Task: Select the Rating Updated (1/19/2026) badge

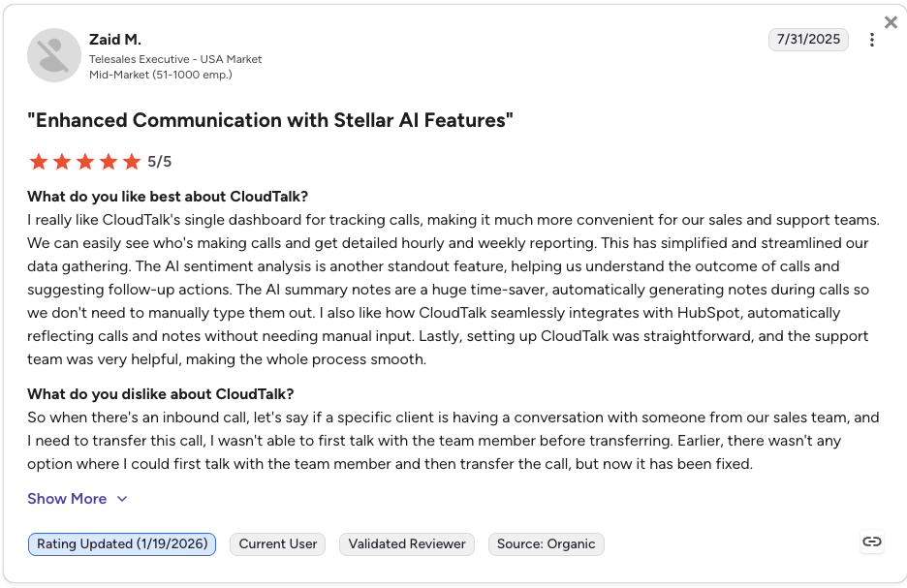Action: [122, 544]
